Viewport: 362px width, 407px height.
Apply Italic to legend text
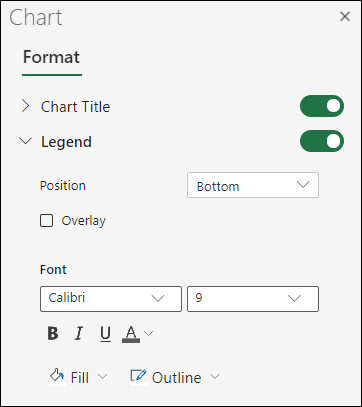click(x=79, y=333)
